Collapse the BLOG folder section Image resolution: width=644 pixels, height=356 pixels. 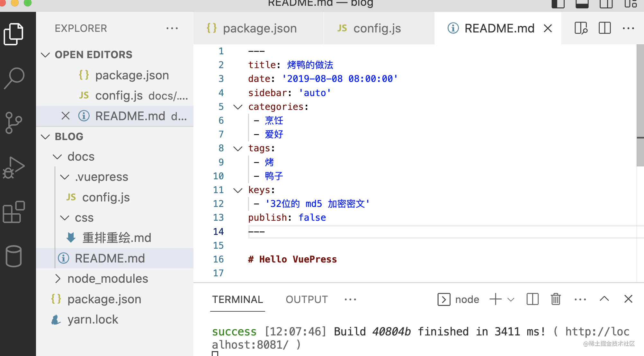(46, 137)
